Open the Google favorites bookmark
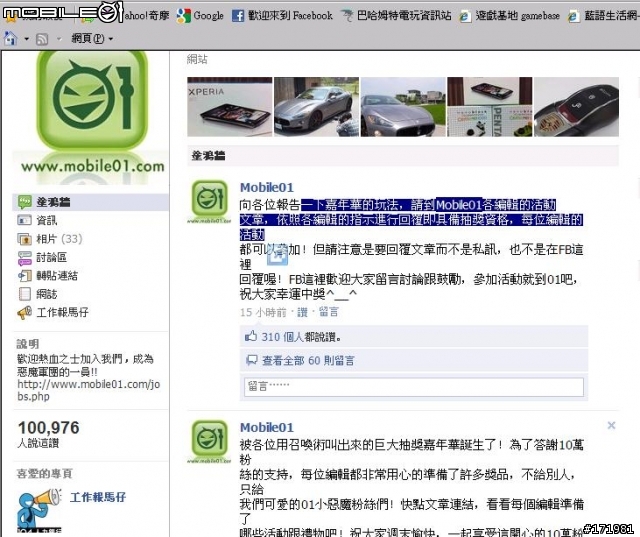This screenshot has height=537, width=640. [x=200, y=16]
